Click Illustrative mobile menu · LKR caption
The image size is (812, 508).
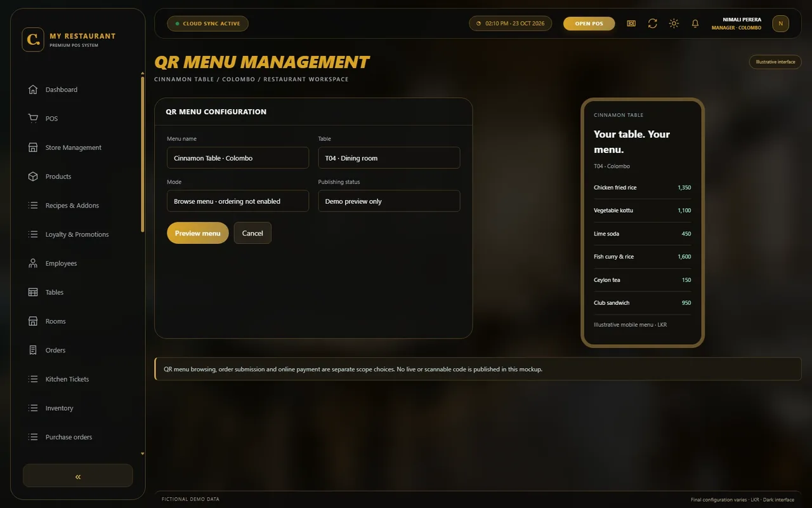(630, 325)
